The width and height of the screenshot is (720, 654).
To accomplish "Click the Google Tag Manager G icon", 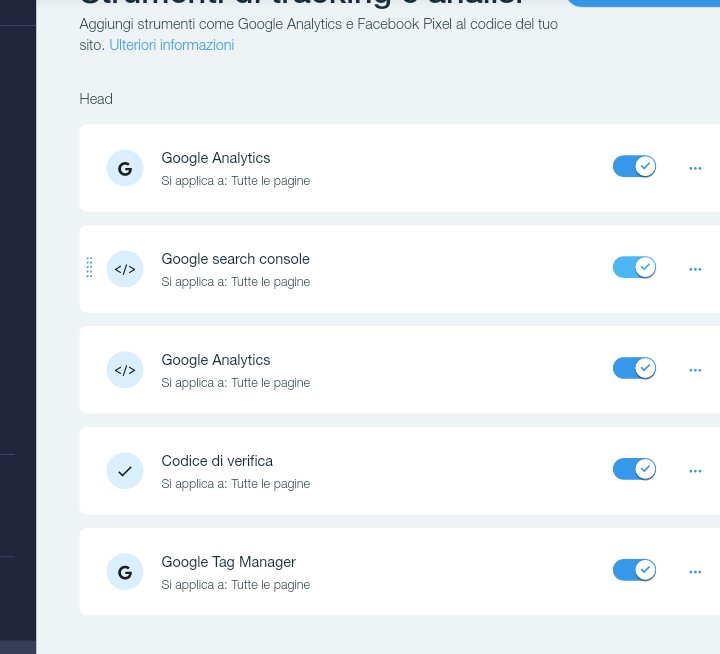I will coord(125,572).
